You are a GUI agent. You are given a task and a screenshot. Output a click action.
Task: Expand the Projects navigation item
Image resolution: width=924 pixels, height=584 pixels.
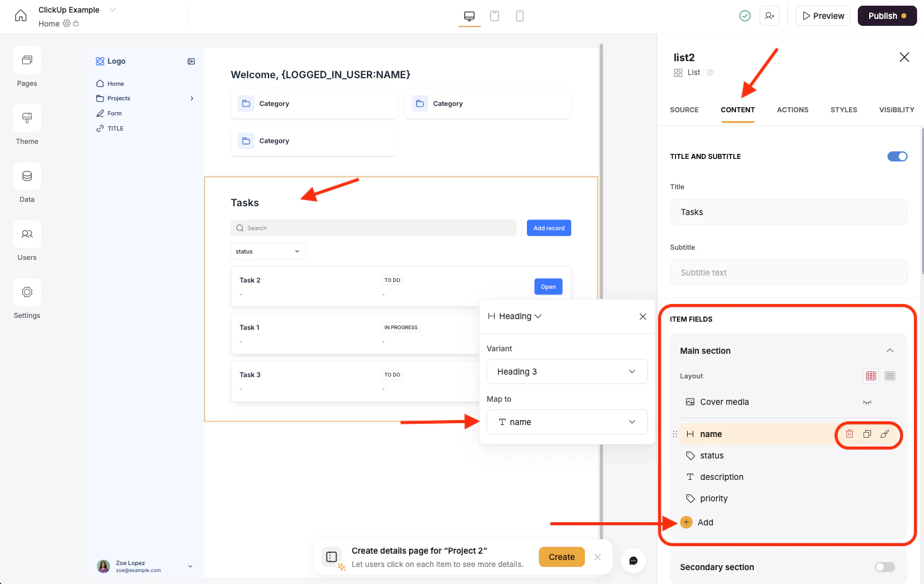(x=192, y=98)
